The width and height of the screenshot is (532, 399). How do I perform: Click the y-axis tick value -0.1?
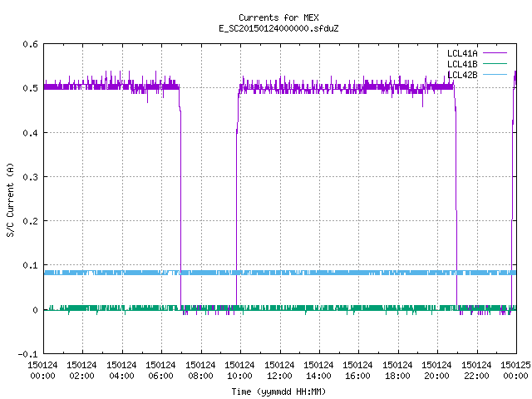coord(27,354)
